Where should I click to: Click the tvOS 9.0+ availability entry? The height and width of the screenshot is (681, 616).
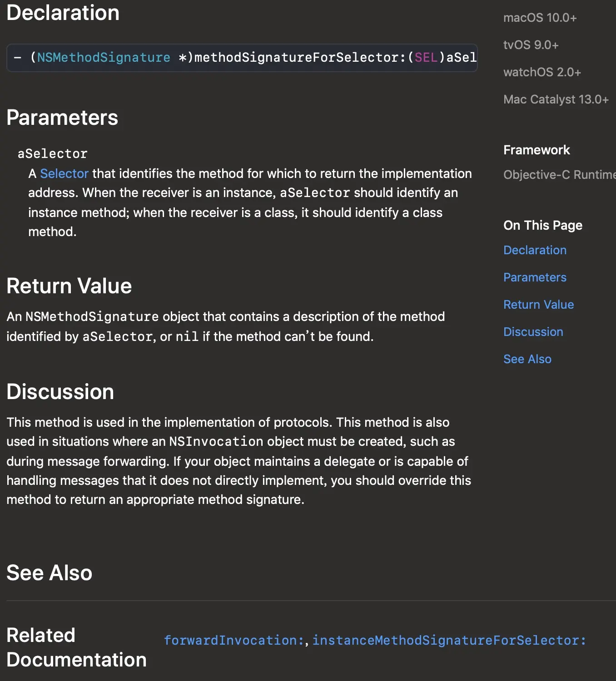click(531, 45)
